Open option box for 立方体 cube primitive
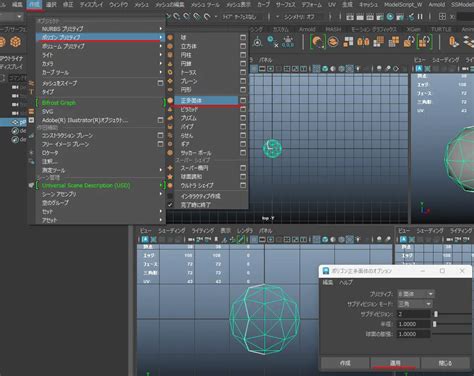474x376 pixels. [243, 46]
